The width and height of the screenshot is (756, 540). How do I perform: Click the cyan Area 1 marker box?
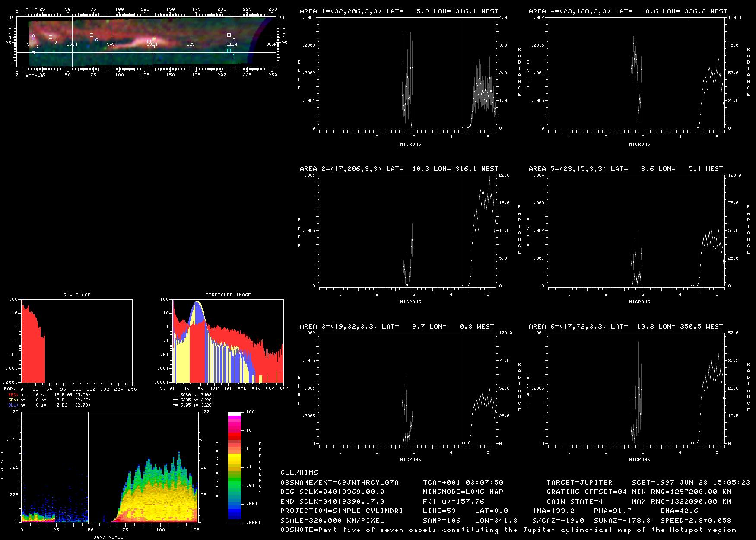[229, 51]
